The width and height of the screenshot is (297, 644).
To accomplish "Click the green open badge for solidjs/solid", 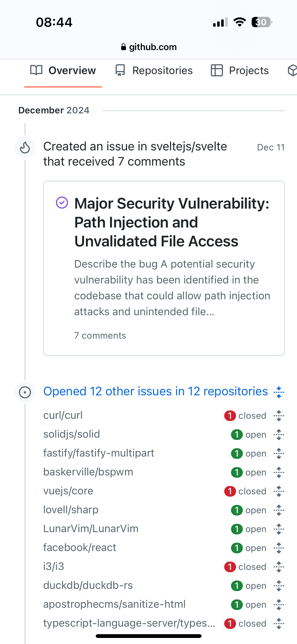I will click(x=237, y=435).
